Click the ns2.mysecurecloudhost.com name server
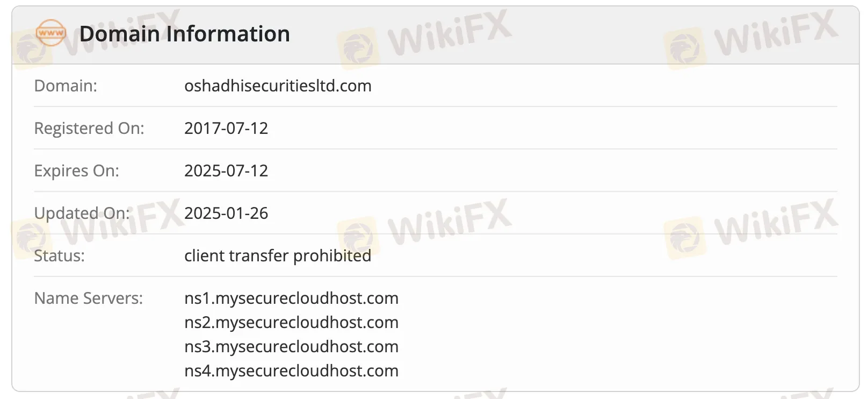Image resolution: width=868 pixels, height=399 pixels. (291, 323)
